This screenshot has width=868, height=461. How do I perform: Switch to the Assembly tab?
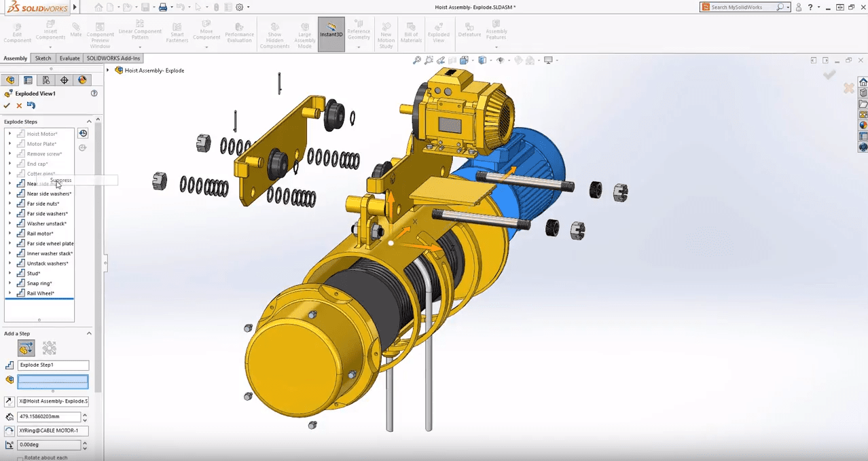point(15,58)
